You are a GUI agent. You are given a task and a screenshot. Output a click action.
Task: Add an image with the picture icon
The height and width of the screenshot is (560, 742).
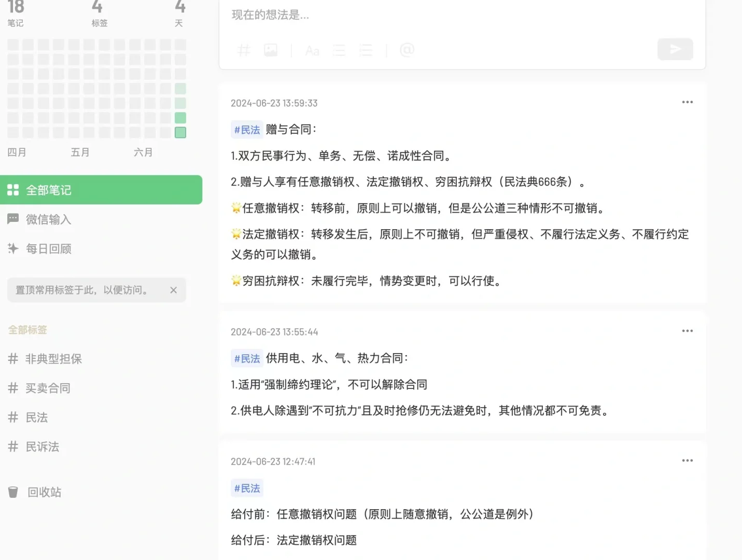coord(271,50)
